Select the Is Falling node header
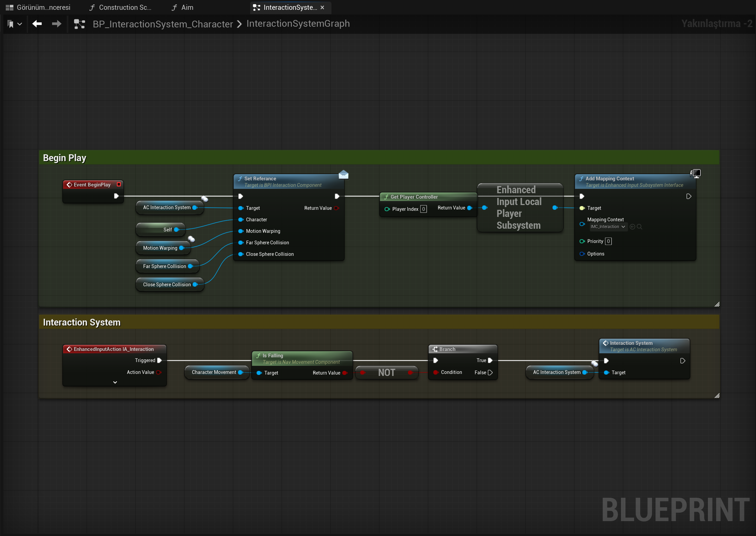 tap(302, 358)
